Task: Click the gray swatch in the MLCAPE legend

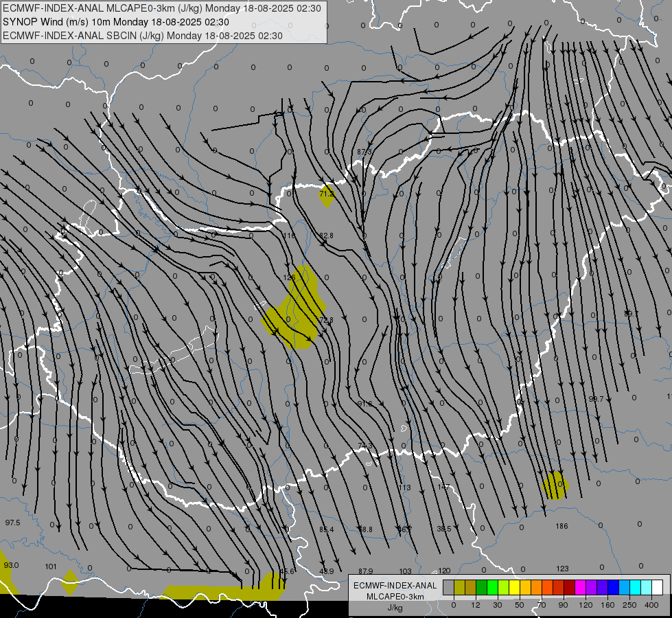Action: pos(448,588)
